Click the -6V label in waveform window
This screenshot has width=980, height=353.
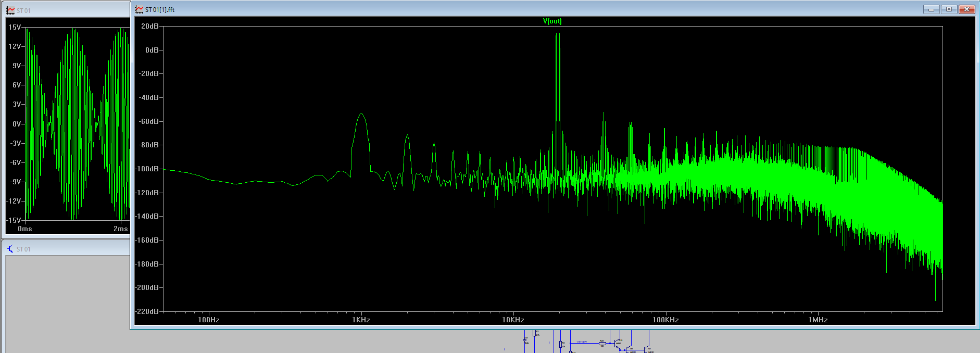[16, 162]
